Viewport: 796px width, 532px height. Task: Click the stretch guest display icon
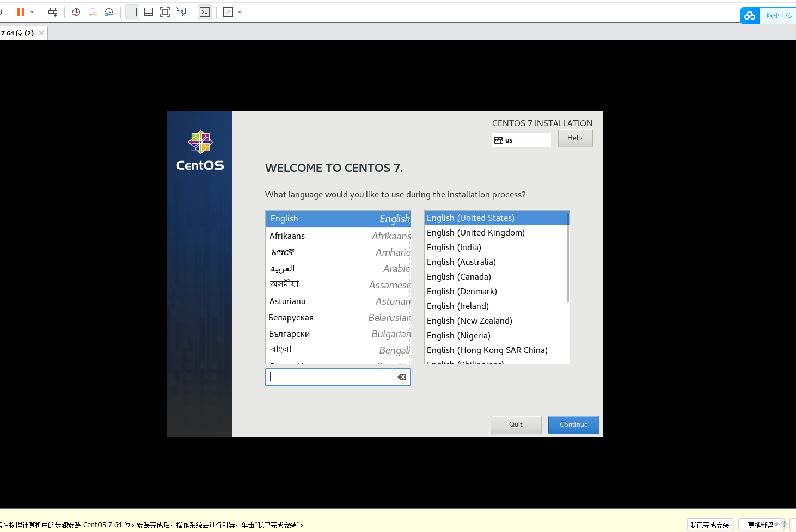coord(228,12)
